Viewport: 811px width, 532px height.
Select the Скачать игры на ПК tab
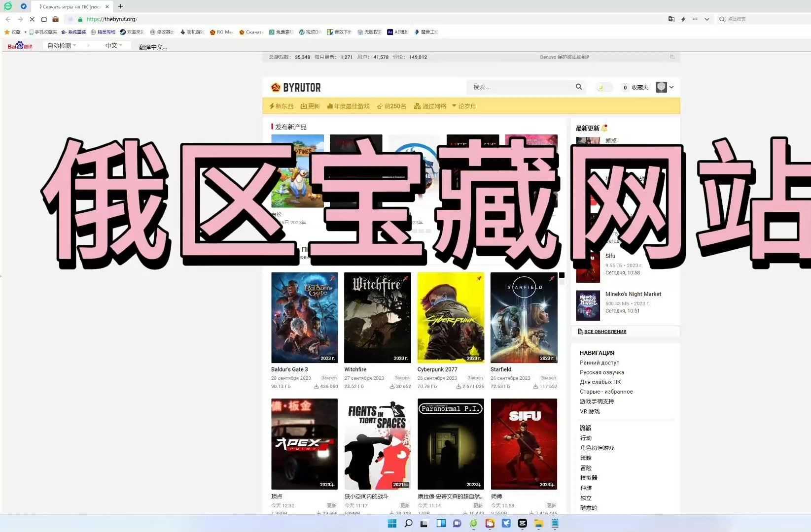coord(72,6)
